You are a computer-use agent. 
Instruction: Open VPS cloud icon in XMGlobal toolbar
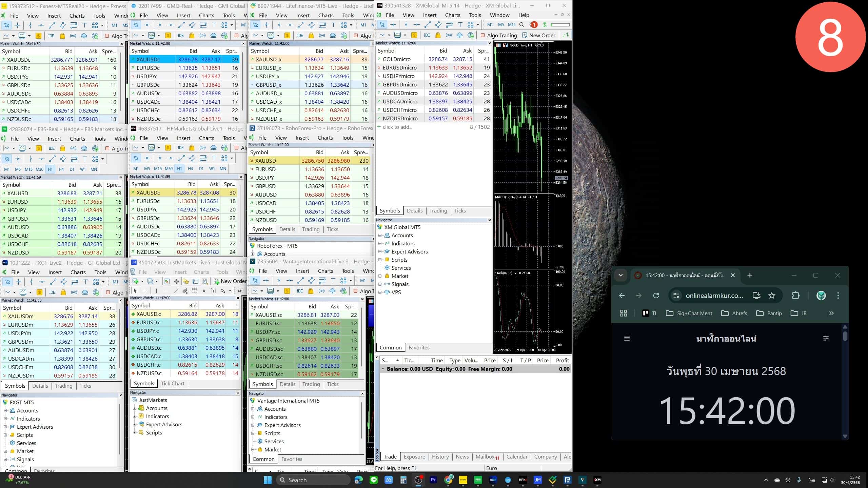tap(459, 35)
